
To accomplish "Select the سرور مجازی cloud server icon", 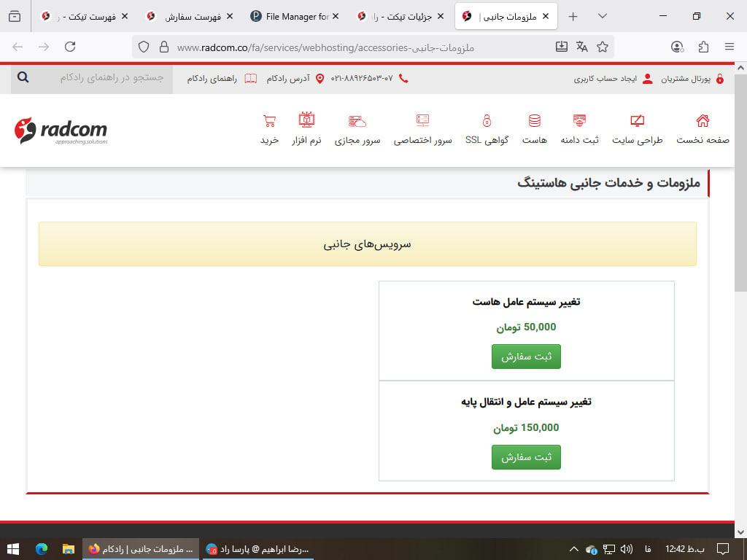I will tap(357, 121).
